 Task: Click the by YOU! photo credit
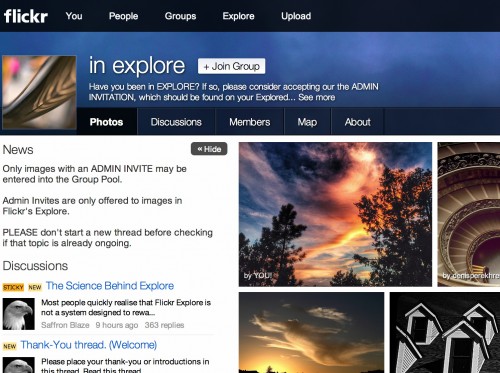click(x=258, y=276)
